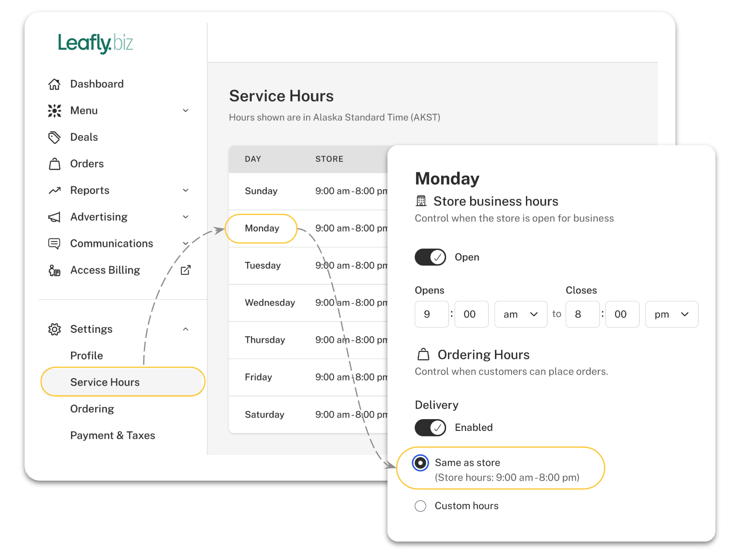Click the Advertising megaphone icon
The width and height of the screenshot is (737, 560).
pyautogui.click(x=55, y=217)
